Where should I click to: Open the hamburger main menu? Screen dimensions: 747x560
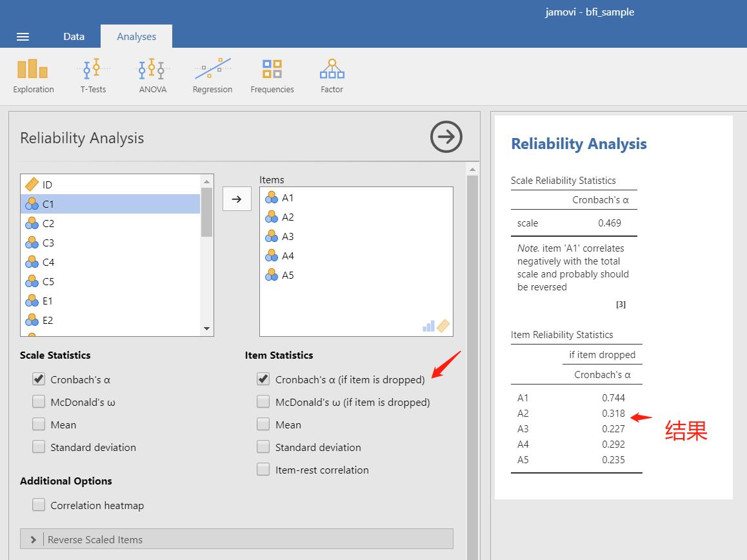tap(23, 37)
